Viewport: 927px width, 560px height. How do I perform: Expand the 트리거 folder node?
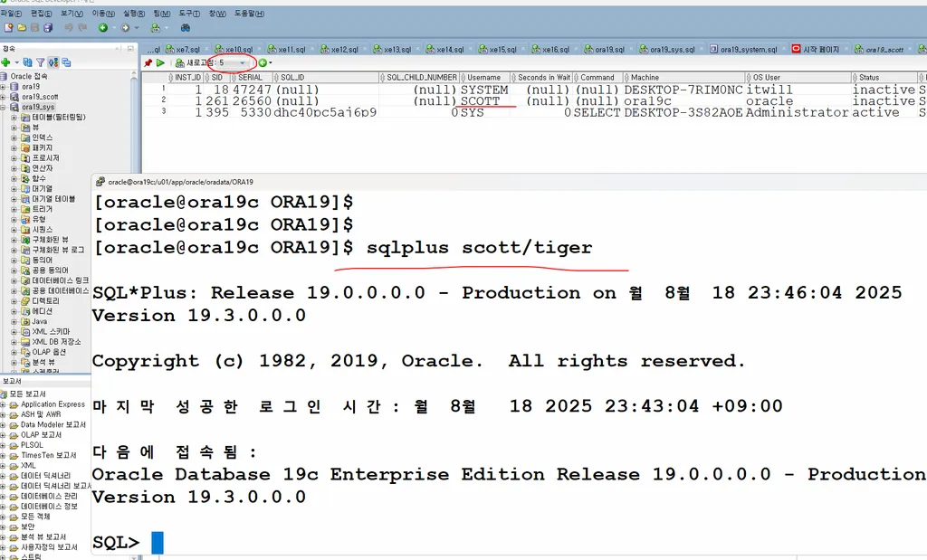(x=14, y=209)
